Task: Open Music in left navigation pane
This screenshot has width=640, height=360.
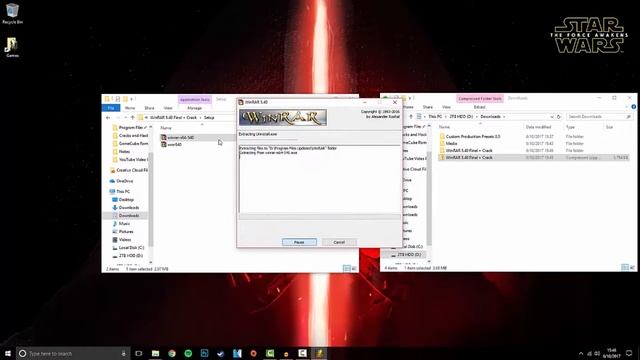Action: click(121, 224)
